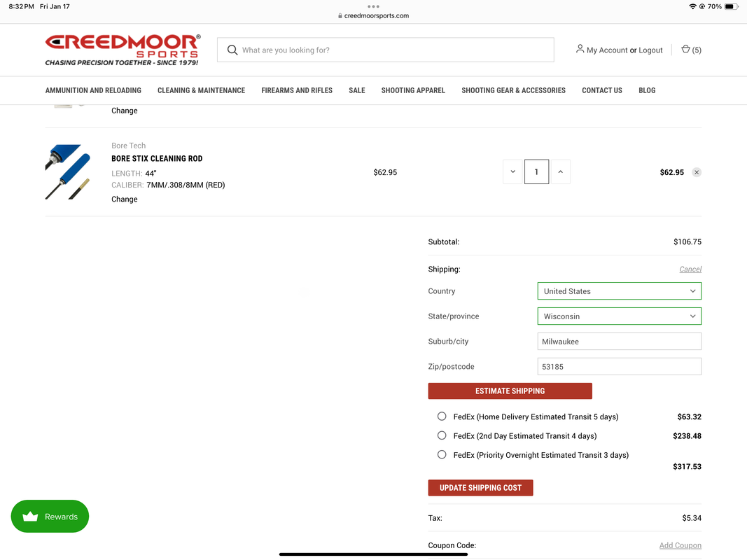Viewport: 747px width, 560px height.
Task: Decrease Bore Stix rod quantity
Action: point(512,172)
